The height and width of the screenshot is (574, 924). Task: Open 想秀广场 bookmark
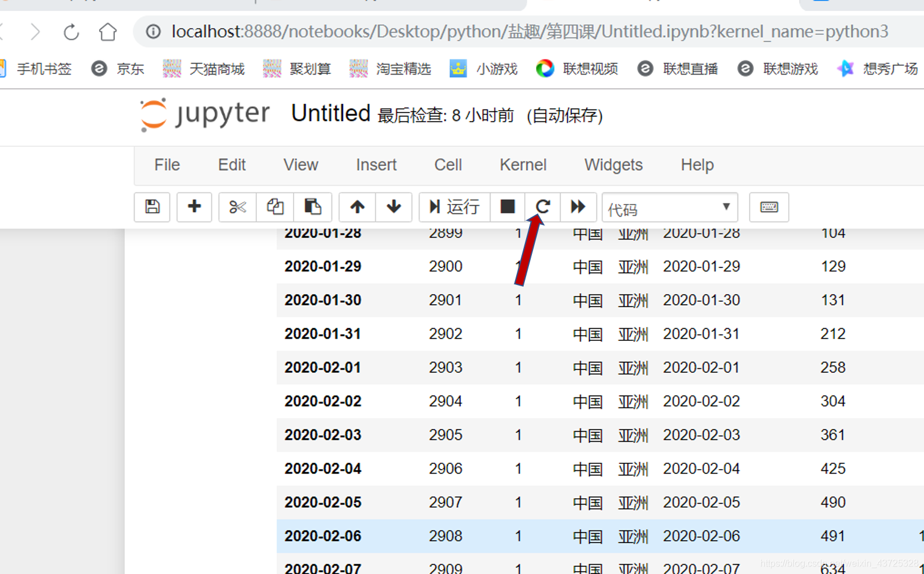click(877, 69)
